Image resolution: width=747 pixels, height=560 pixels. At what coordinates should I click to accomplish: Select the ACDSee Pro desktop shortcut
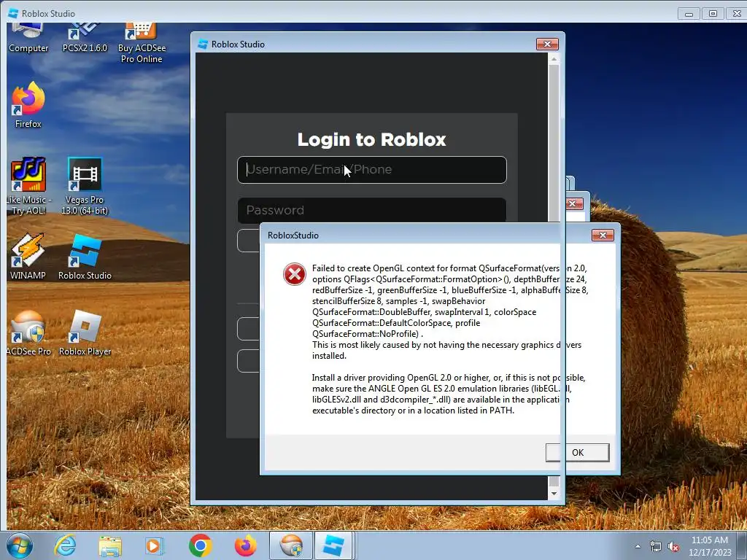[x=28, y=332]
